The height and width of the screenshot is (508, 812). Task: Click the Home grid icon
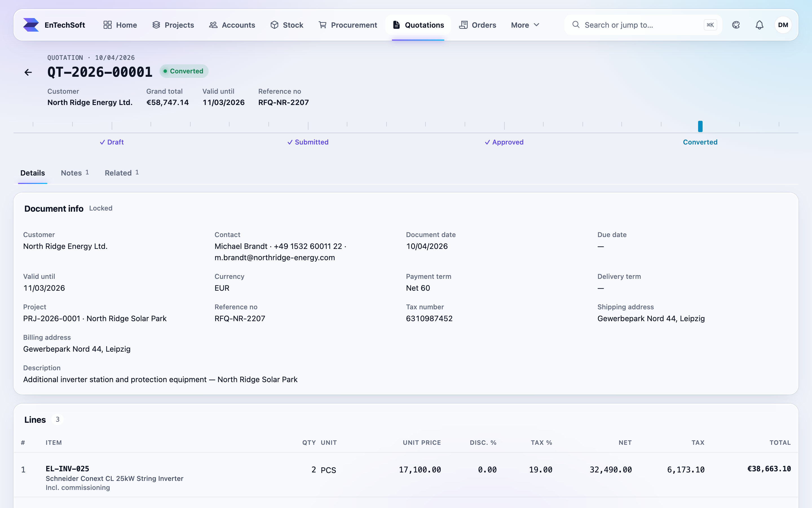107,25
